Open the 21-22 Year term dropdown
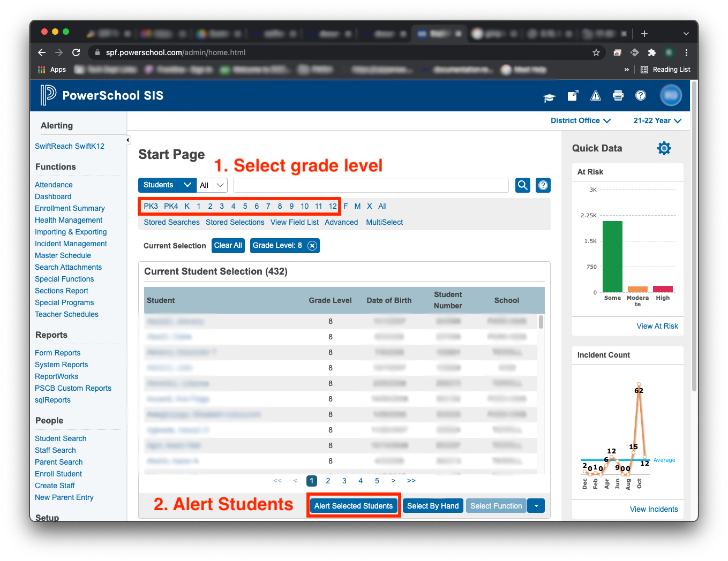 (x=657, y=121)
